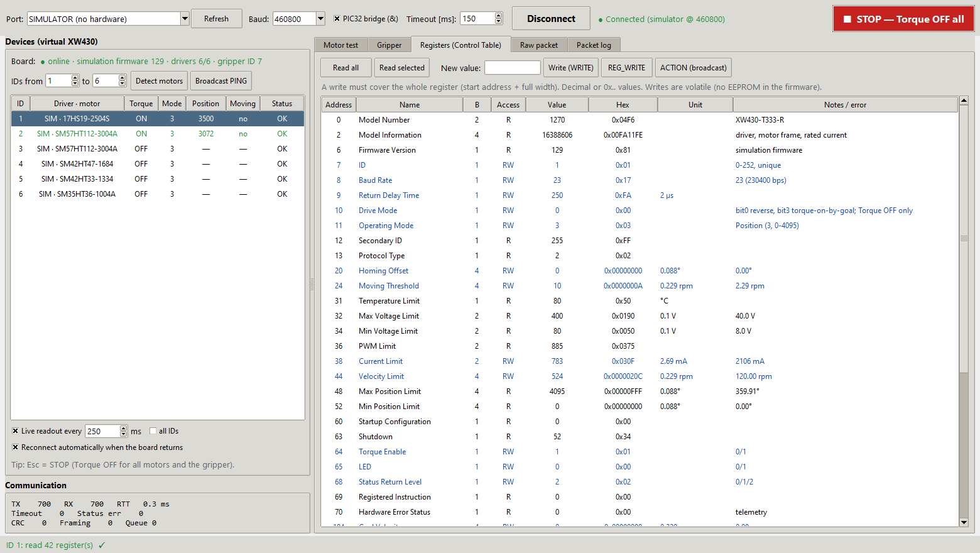This screenshot has width=980, height=553.
Task: Switch to the Motor test tab
Action: (340, 45)
